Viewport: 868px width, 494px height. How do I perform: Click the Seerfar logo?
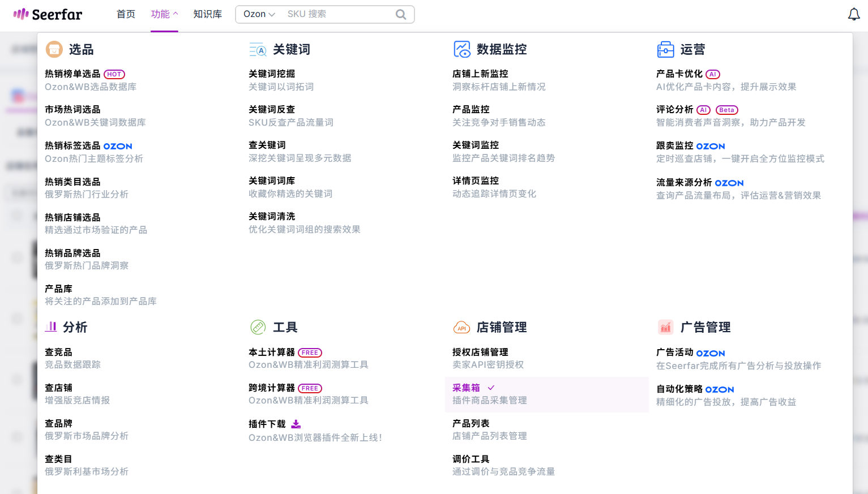(x=48, y=14)
